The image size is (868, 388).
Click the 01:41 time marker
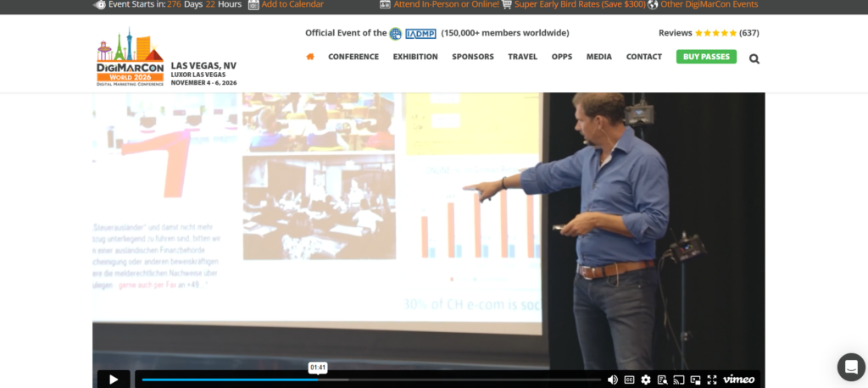[x=318, y=368]
